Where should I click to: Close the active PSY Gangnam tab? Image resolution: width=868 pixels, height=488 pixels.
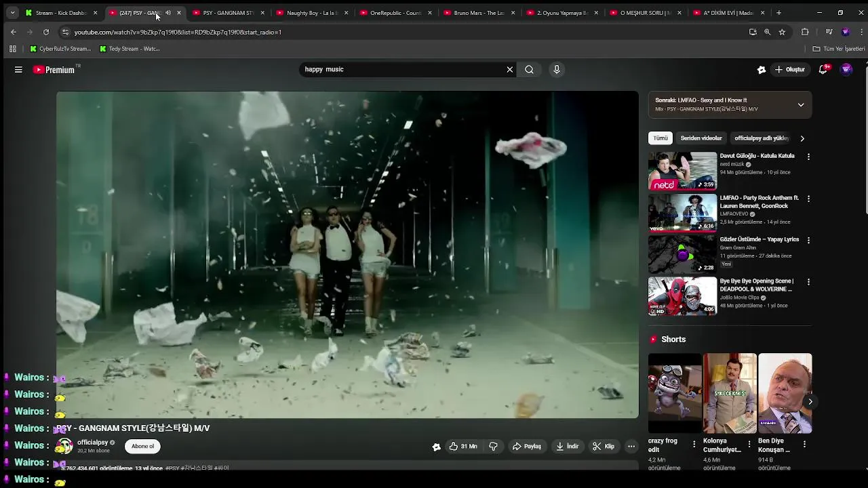click(x=179, y=13)
